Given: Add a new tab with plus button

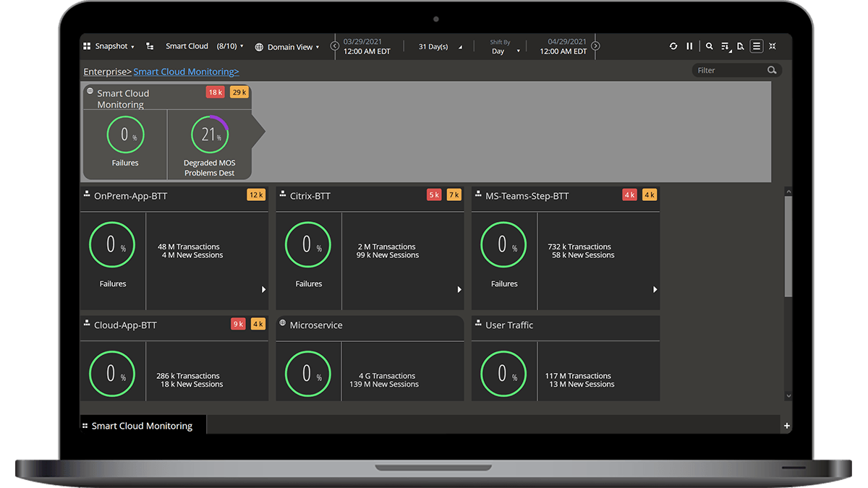Looking at the screenshot, I should point(787,426).
